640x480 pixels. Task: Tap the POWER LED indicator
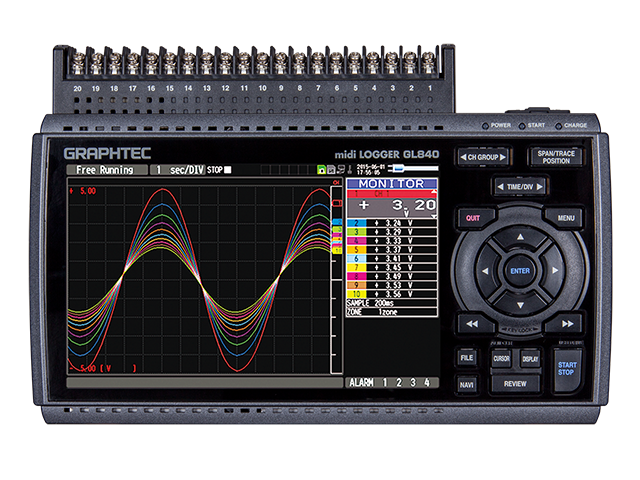coord(486,126)
